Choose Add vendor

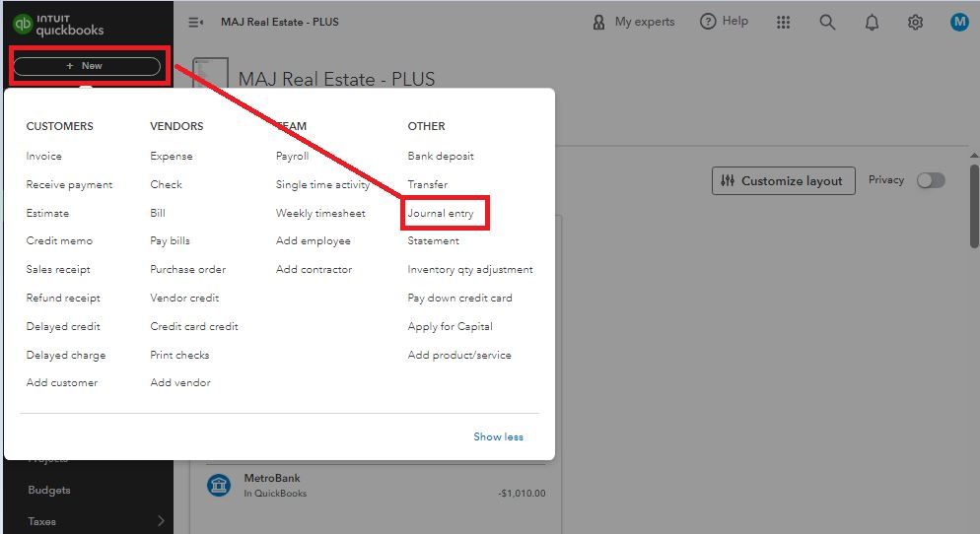[x=180, y=382]
